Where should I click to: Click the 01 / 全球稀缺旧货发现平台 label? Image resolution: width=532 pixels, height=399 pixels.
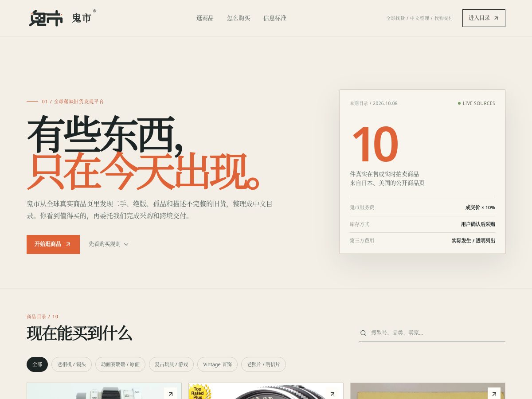pos(73,102)
